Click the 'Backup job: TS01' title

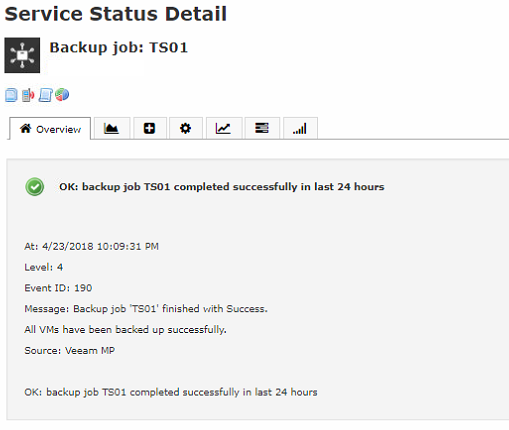click(119, 48)
